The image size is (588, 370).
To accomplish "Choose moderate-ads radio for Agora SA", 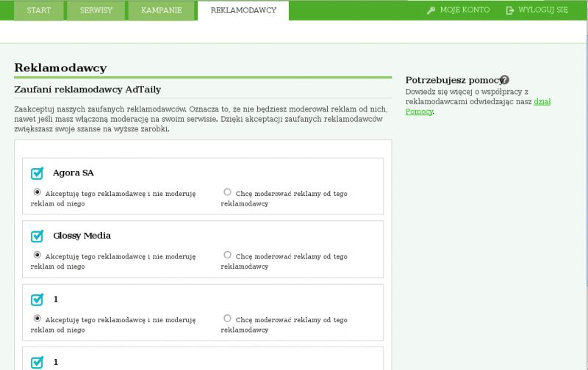I will pyautogui.click(x=227, y=192).
